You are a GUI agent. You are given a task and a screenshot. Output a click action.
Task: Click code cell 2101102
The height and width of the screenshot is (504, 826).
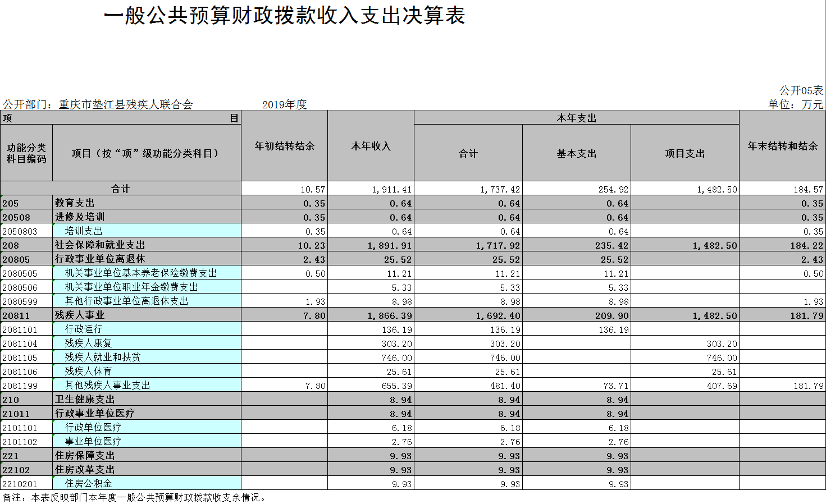tap(26, 441)
